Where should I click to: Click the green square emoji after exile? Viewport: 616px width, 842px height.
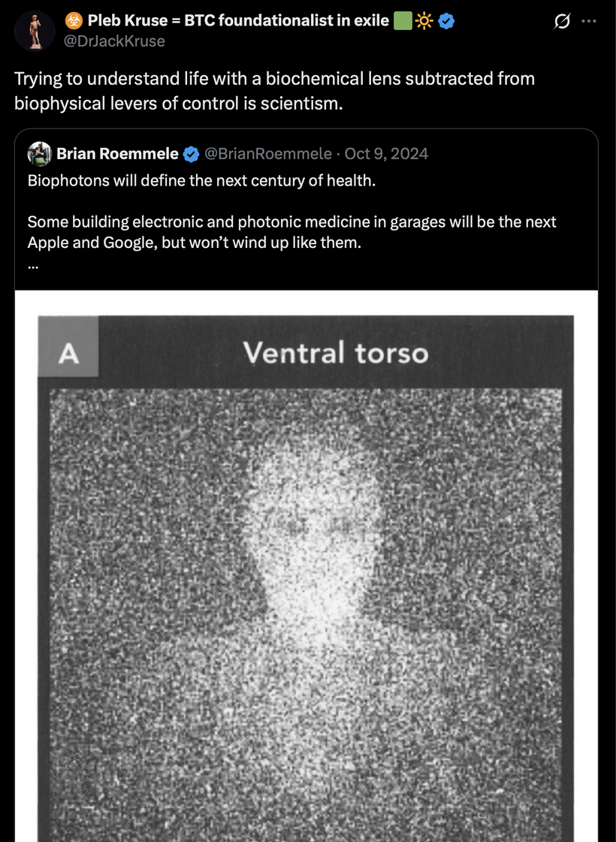(403, 21)
